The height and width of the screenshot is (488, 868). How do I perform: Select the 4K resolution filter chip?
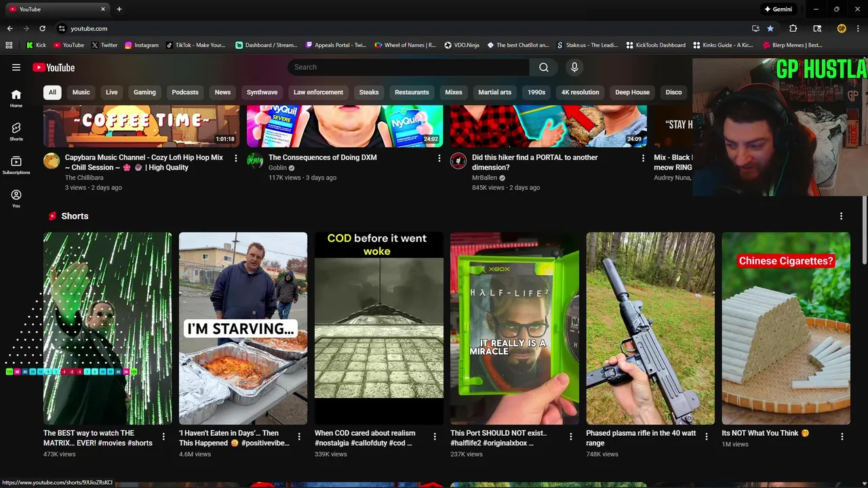[x=580, y=92]
